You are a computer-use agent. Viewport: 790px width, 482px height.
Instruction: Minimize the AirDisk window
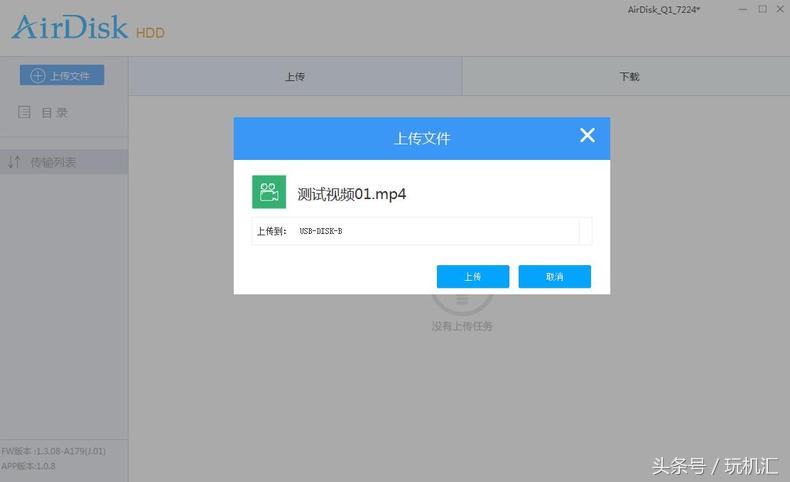pos(743,9)
